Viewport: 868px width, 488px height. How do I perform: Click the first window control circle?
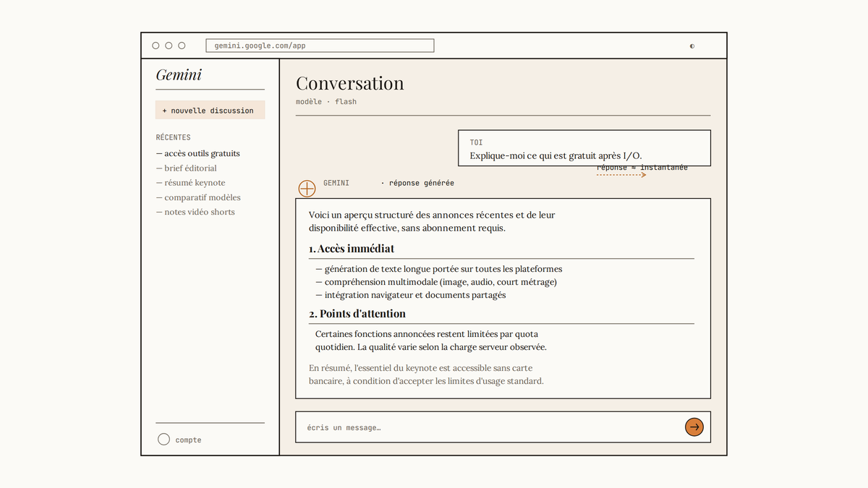click(156, 46)
